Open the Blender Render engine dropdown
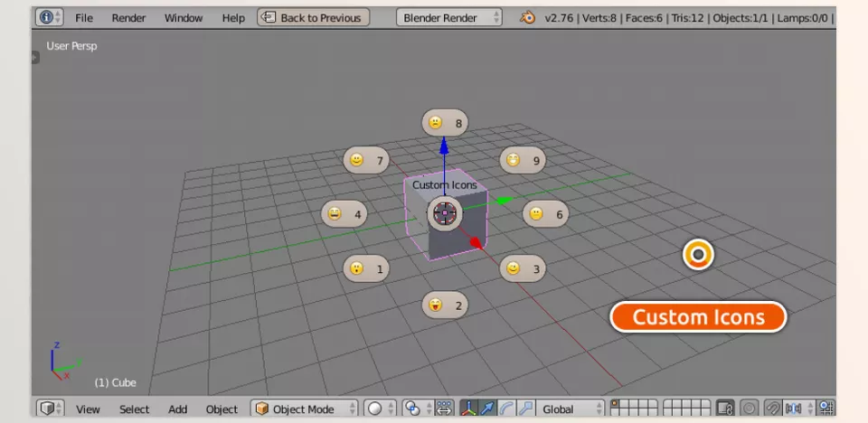 (449, 18)
